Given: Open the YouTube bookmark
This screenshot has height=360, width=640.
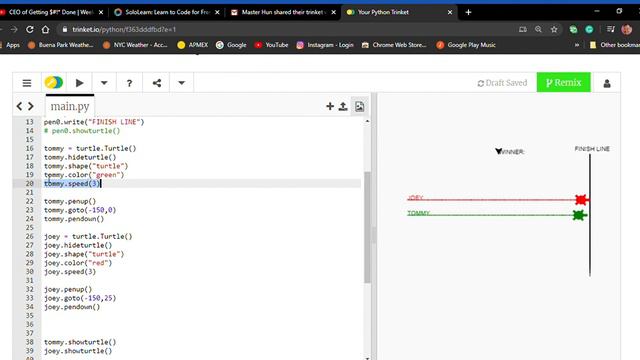Looking at the screenshot, I should pos(271,45).
